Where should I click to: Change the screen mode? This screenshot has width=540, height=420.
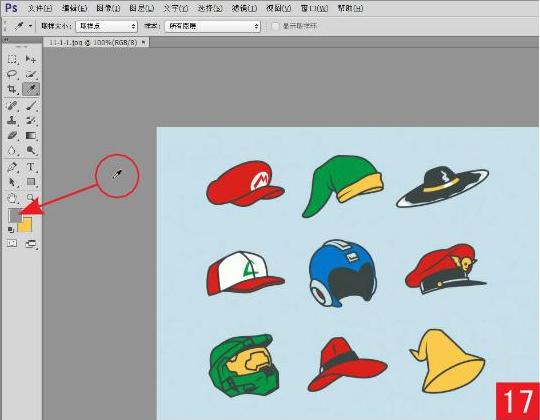(x=31, y=244)
